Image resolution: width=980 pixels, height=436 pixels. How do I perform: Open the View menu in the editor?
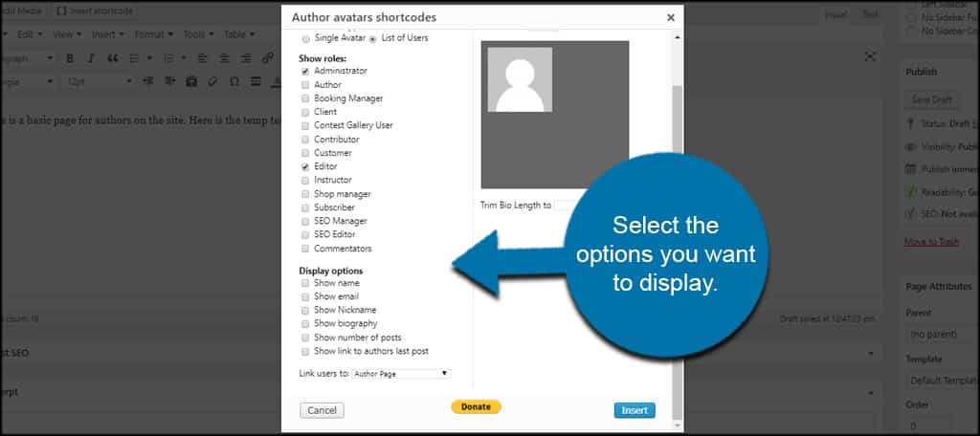click(x=66, y=34)
